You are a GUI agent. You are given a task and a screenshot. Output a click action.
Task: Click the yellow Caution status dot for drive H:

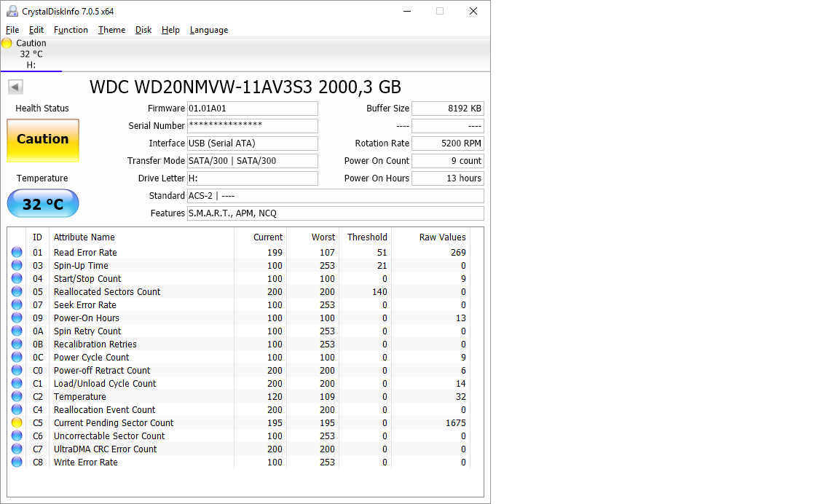tap(7, 44)
